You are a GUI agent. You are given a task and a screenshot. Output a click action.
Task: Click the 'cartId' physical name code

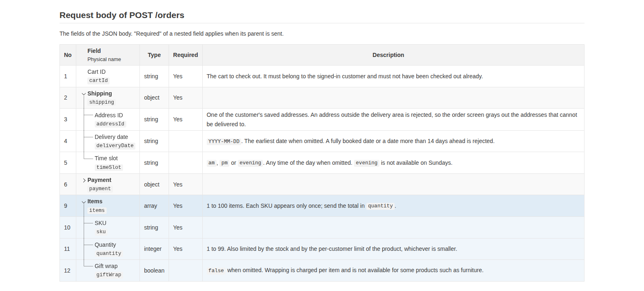[98, 81]
